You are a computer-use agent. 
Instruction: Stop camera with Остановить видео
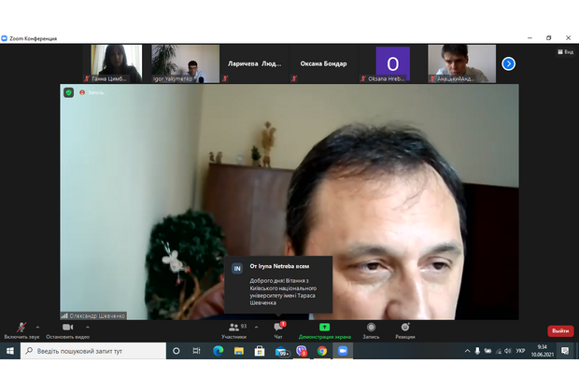[x=67, y=331]
